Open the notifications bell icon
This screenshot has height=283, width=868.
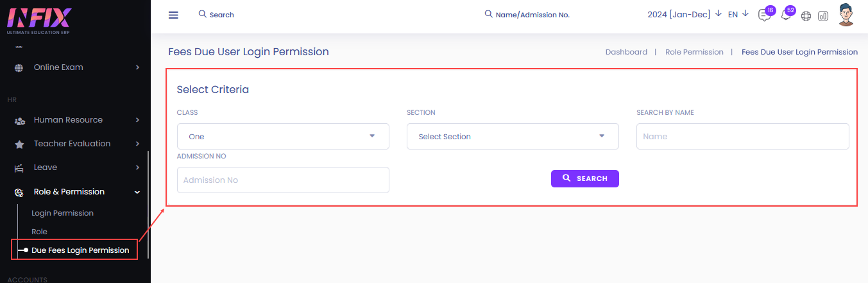click(785, 15)
